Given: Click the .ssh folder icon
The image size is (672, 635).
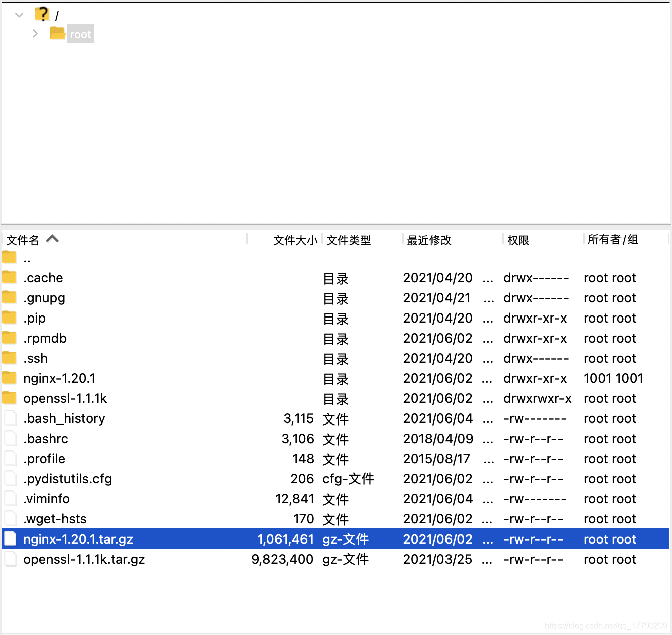Looking at the screenshot, I should [x=9, y=358].
